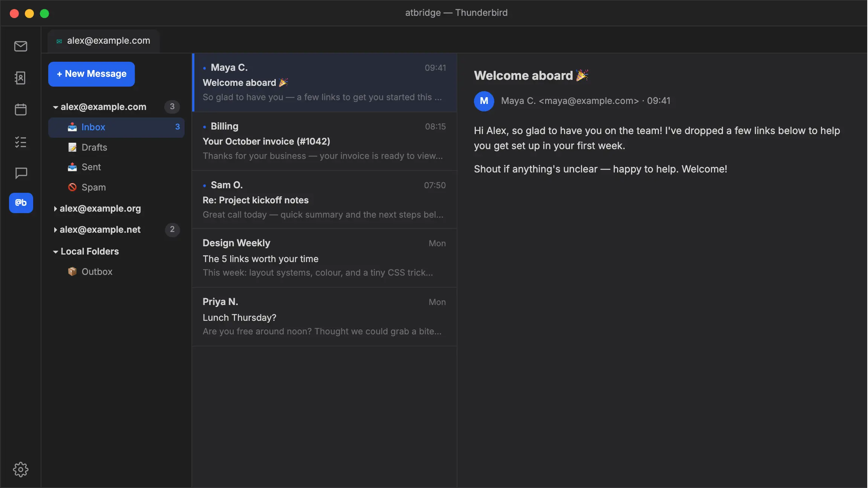Click unread dot beside Sam O.

[x=205, y=186]
